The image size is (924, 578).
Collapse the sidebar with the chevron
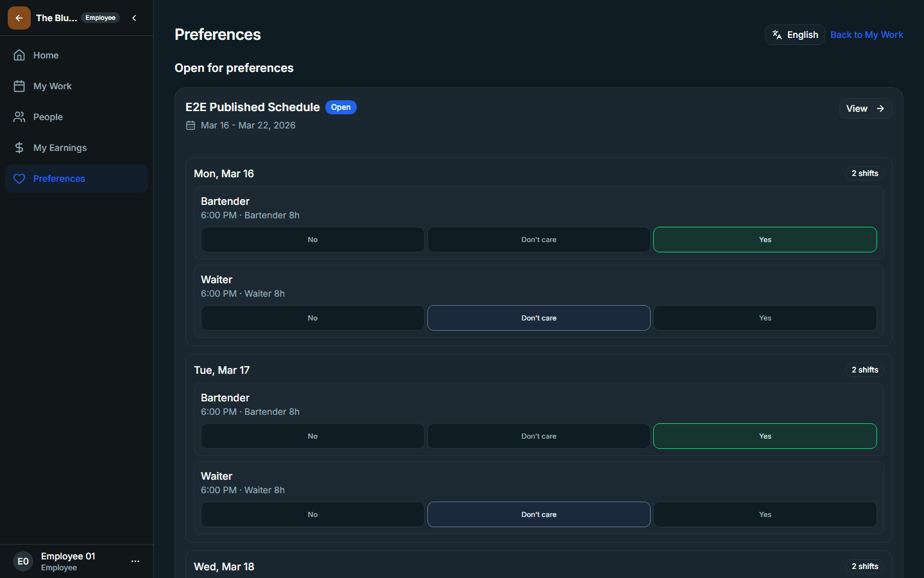pos(134,18)
